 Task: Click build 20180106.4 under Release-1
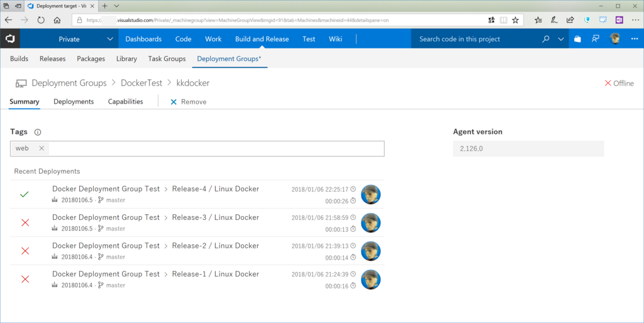77,285
